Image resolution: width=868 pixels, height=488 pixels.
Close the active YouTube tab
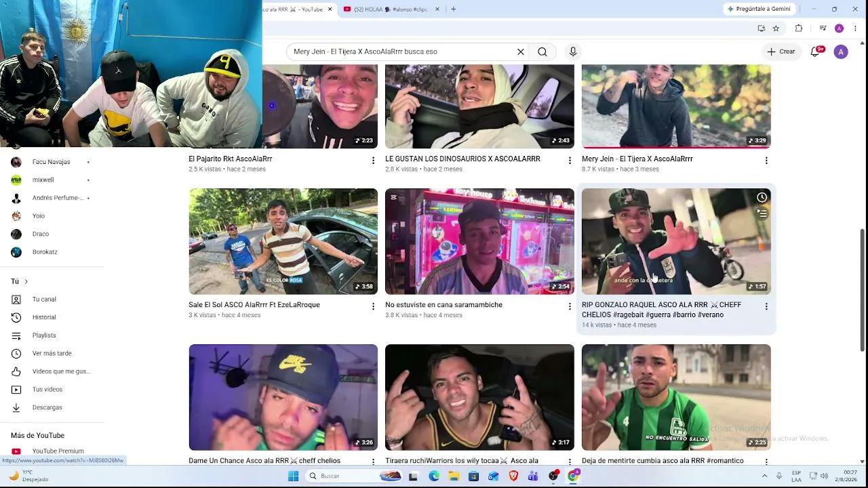330,9
